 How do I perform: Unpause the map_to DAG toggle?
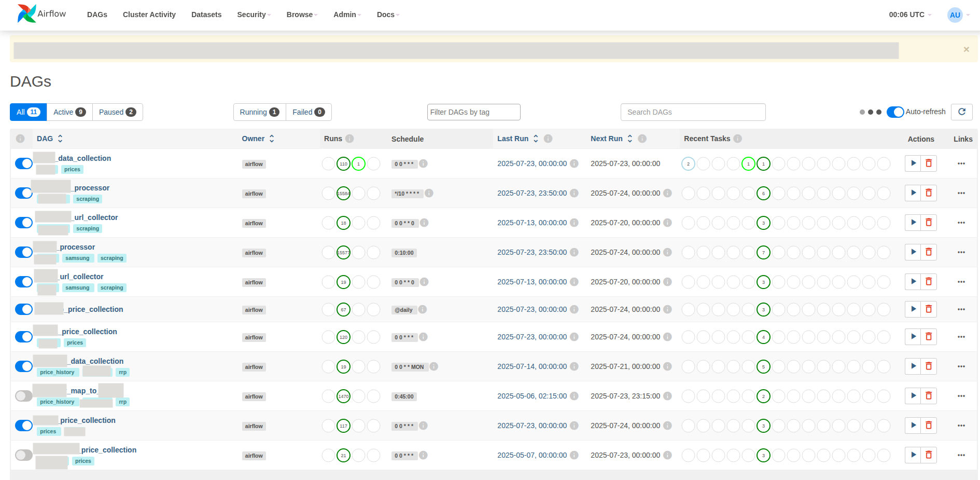click(24, 396)
